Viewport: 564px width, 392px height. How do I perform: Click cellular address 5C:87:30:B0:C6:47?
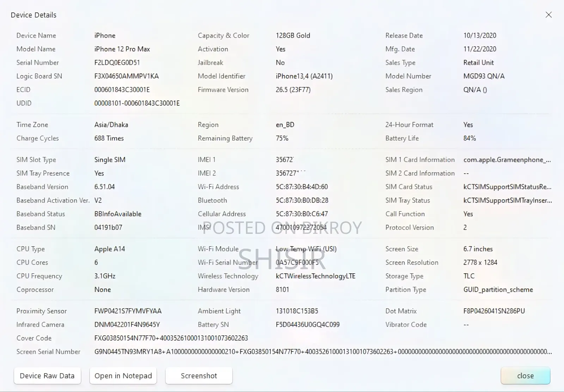click(x=302, y=214)
